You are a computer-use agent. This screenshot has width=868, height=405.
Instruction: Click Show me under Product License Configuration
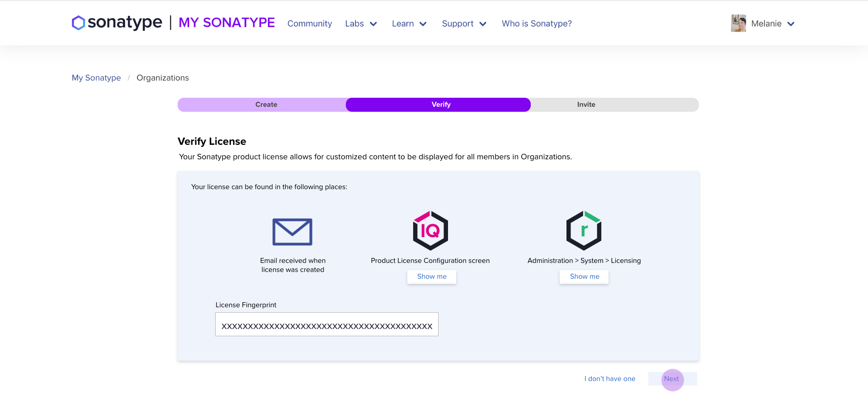tap(432, 276)
